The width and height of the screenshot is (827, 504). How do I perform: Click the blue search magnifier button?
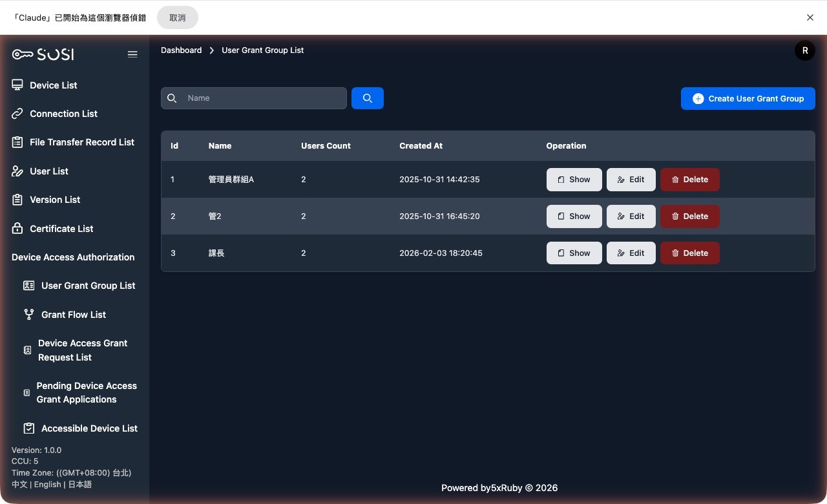pos(368,98)
